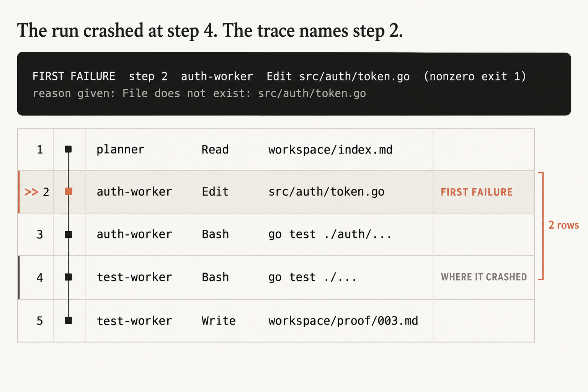Click the go test ./auth/... command

(330, 234)
